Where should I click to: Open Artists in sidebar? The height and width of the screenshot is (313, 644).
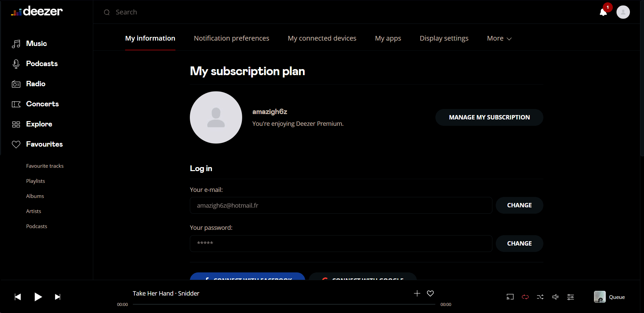point(34,211)
